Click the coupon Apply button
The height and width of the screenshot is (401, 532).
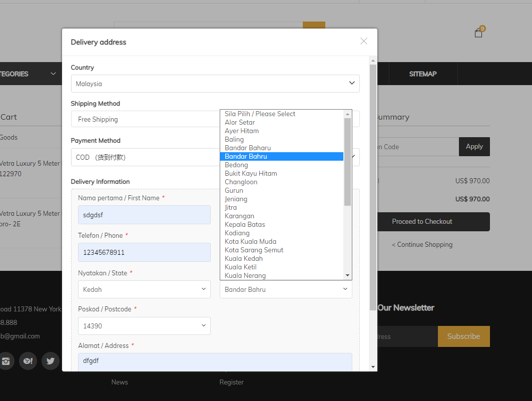tap(474, 147)
